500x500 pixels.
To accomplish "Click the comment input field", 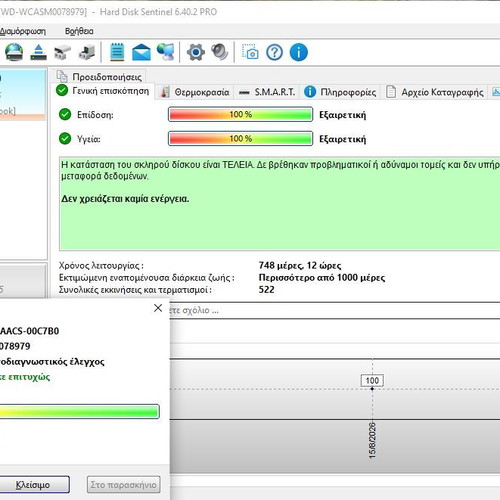I will coord(334,310).
